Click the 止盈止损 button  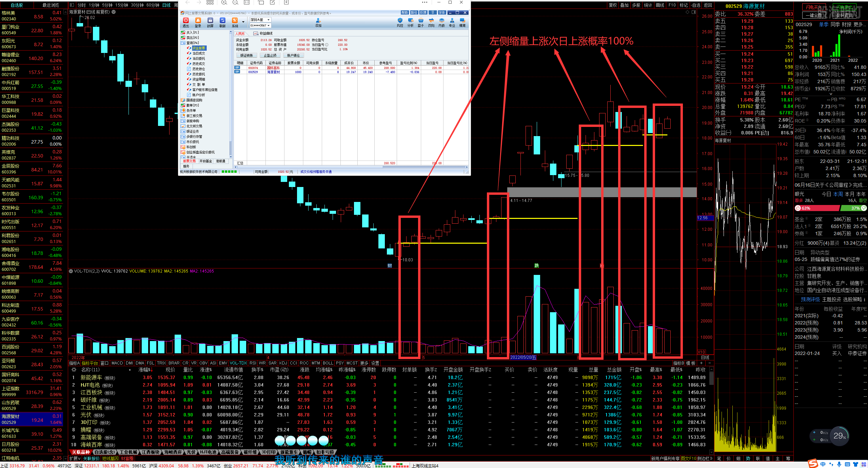point(270,55)
